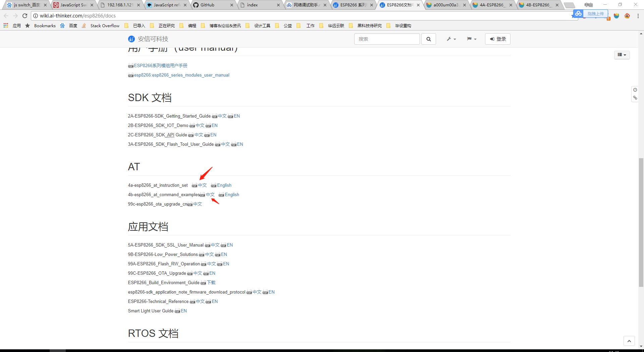Close the JavaScript Switch tab
The image size is (644, 352).
[92, 5]
